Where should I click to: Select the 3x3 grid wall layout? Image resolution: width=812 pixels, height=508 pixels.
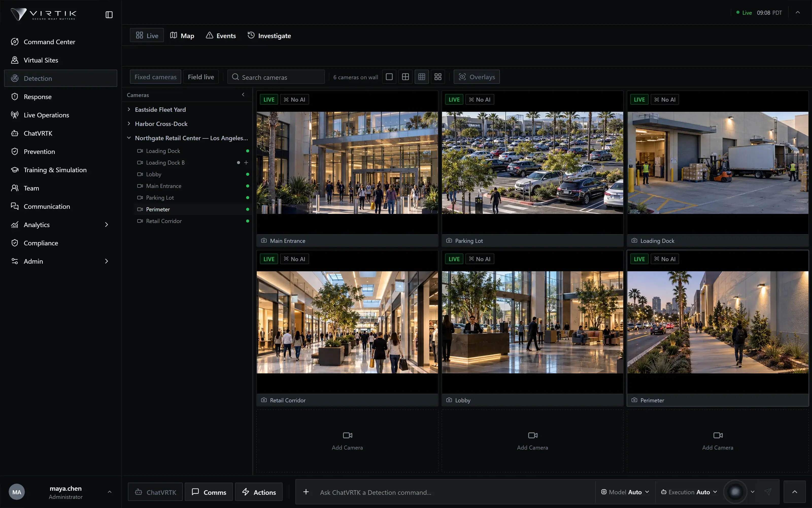click(x=422, y=77)
